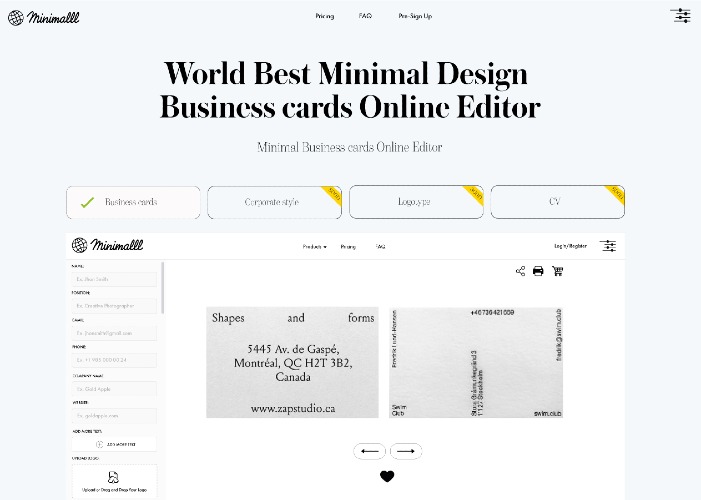701x500 pixels.
Task: Open the Pricing page from top navigation
Action: (x=325, y=16)
